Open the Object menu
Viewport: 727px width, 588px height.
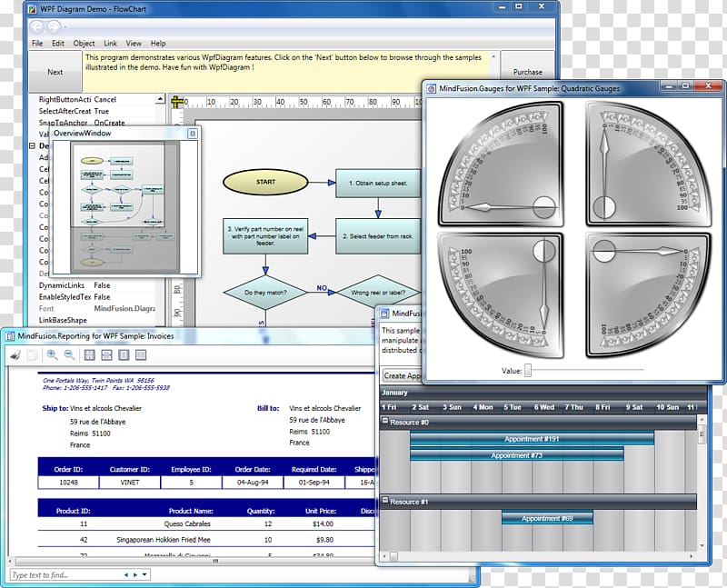pyautogui.click(x=84, y=43)
